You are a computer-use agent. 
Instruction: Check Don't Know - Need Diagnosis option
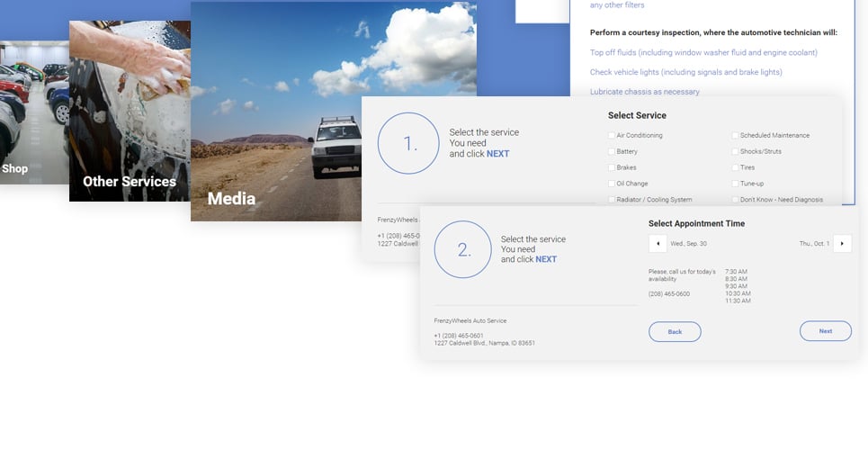[735, 200]
